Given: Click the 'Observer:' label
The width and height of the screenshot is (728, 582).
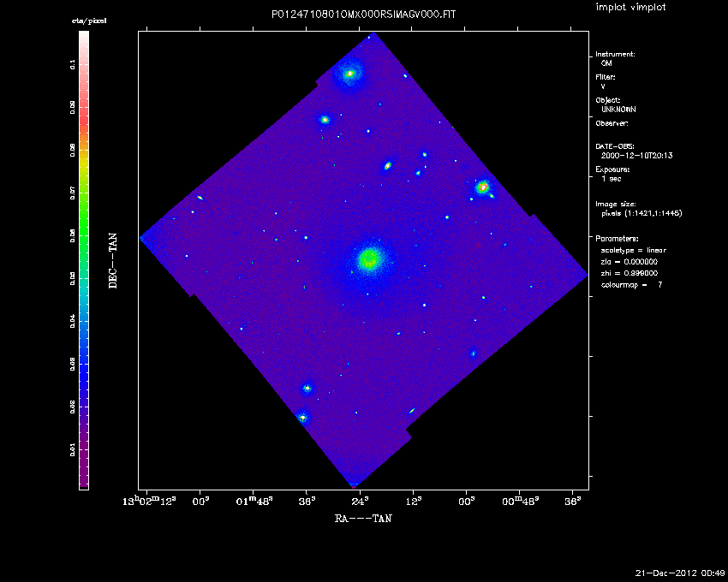Looking at the screenshot, I should coord(612,123).
